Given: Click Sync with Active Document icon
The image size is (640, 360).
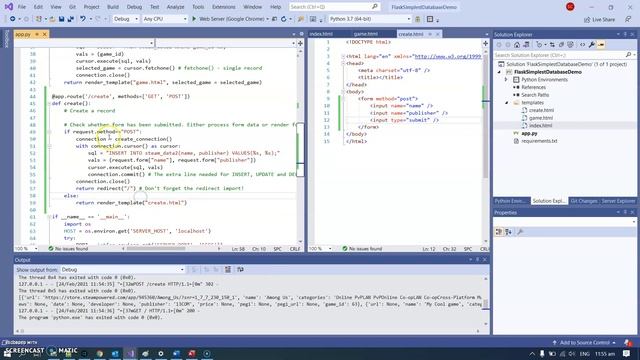Looking at the screenshot, I should (x=552, y=44).
